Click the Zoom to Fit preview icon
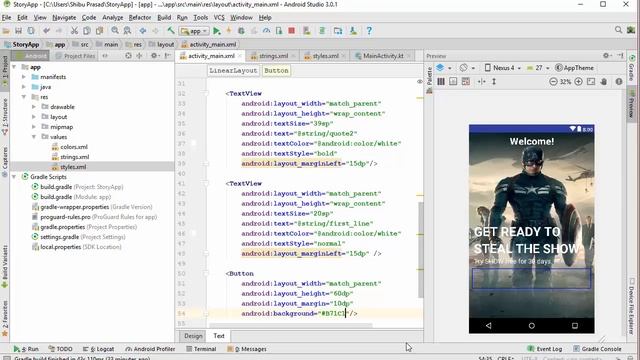This screenshot has height=360, width=640. tap(591, 82)
